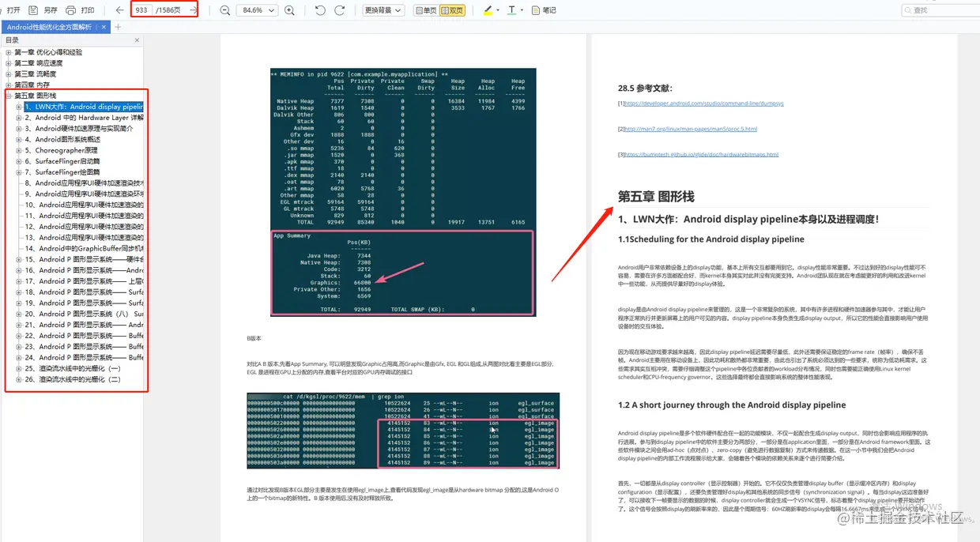Rotate page clockwise icon

[340, 10]
